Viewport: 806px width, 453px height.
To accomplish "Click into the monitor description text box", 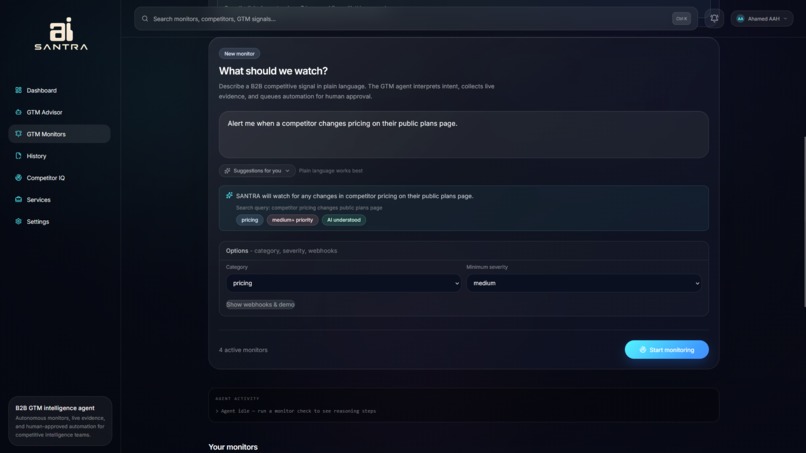I will point(464,135).
